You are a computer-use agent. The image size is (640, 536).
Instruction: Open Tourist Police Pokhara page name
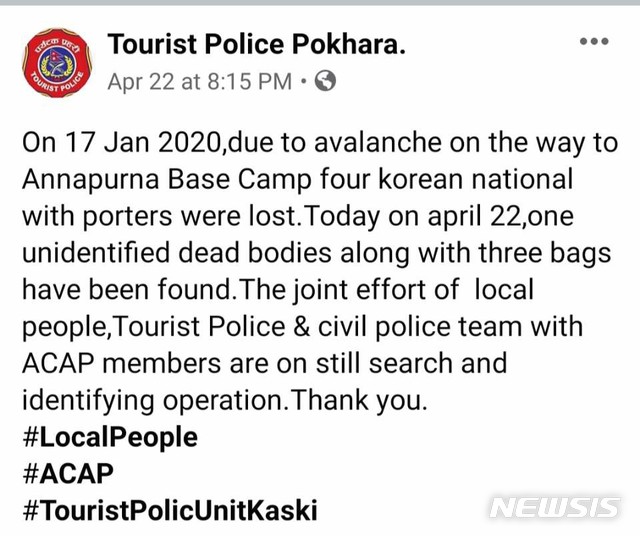pos(257,44)
